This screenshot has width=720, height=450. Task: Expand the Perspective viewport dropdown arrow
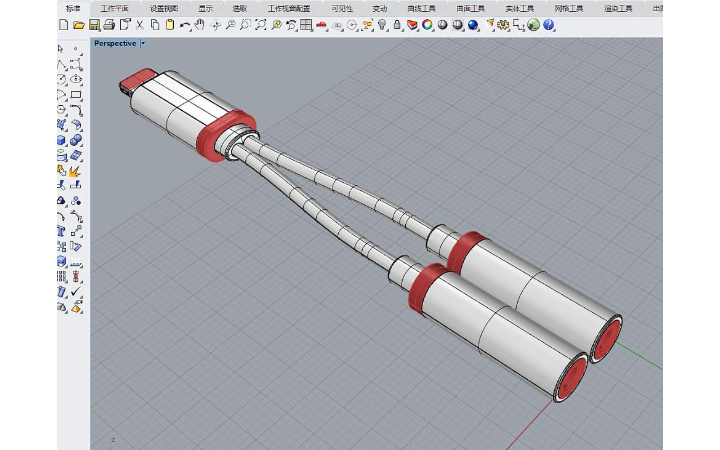coord(143,44)
